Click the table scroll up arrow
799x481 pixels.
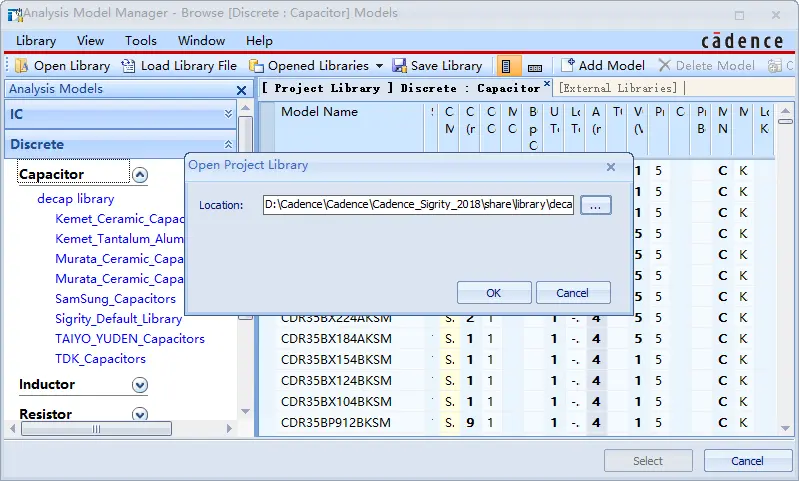click(785, 110)
